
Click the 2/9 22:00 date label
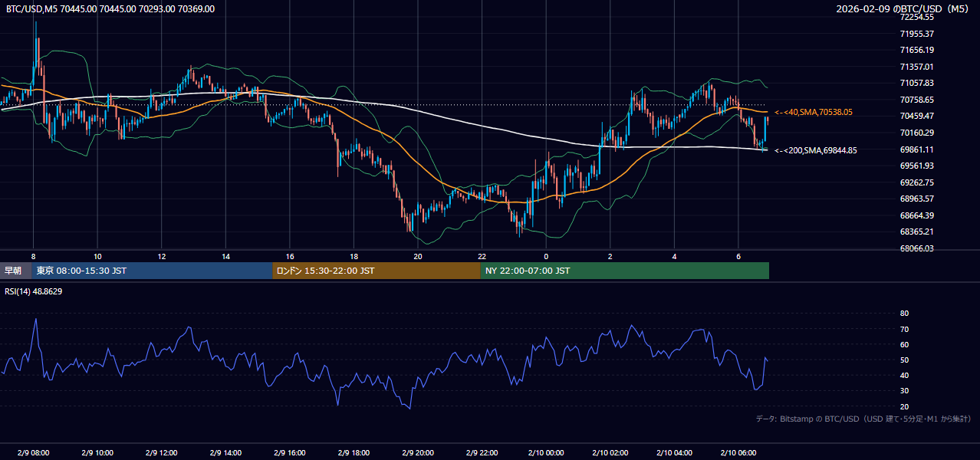tap(482, 452)
